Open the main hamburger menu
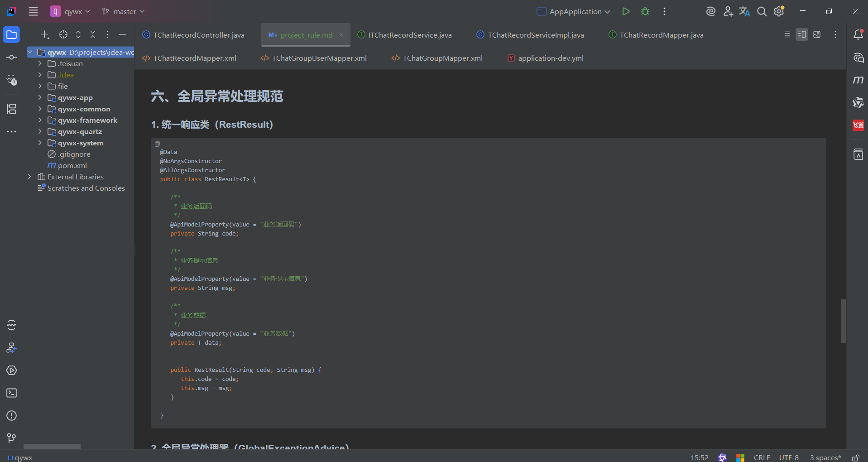 [x=33, y=11]
